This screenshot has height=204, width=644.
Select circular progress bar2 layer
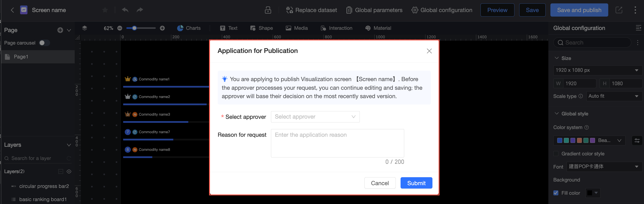click(x=38, y=186)
